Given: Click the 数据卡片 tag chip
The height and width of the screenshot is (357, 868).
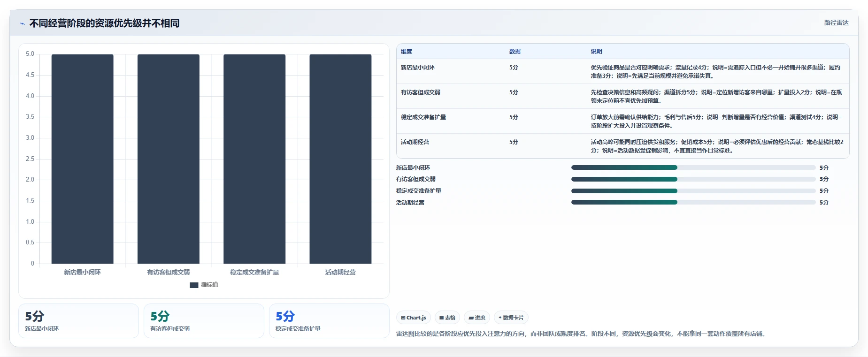Looking at the screenshot, I should 511,318.
